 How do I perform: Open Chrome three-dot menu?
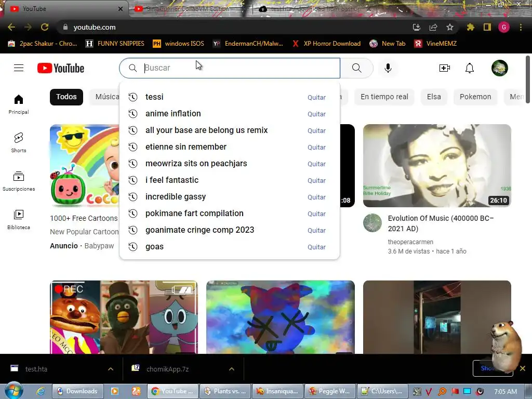click(x=521, y=27)
